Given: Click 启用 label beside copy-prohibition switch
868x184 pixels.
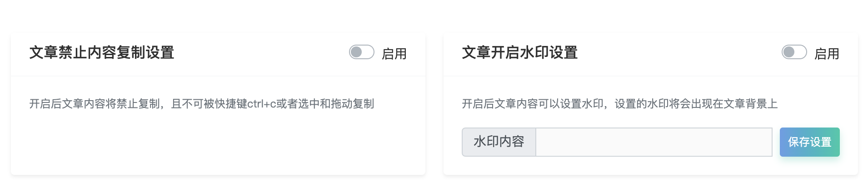Looking at the screenshot, I should pos(394,54).
